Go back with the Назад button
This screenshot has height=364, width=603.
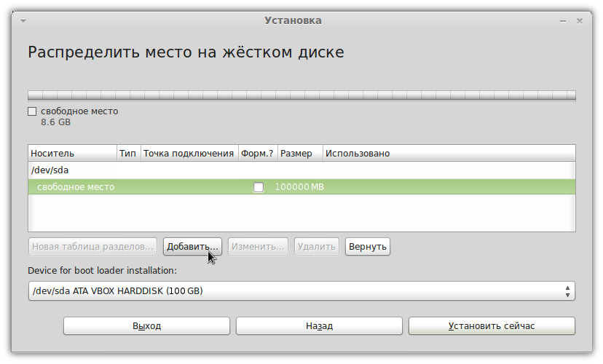pyautogui.click(x=319, y=326)
